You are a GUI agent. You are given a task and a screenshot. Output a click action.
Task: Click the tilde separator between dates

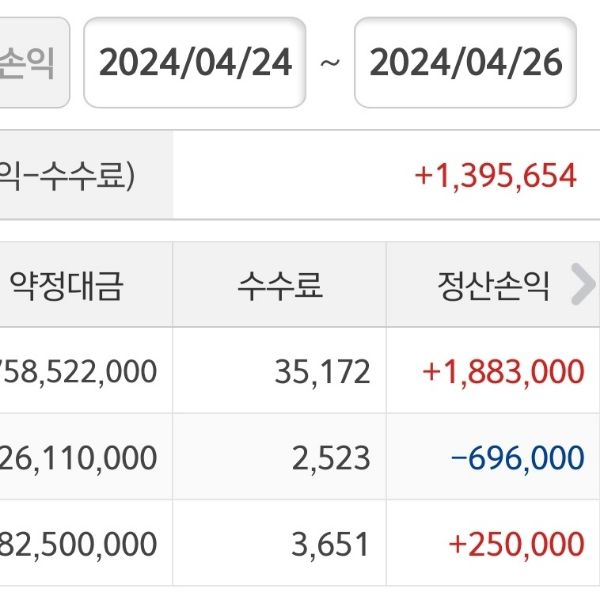pos(329,63)
